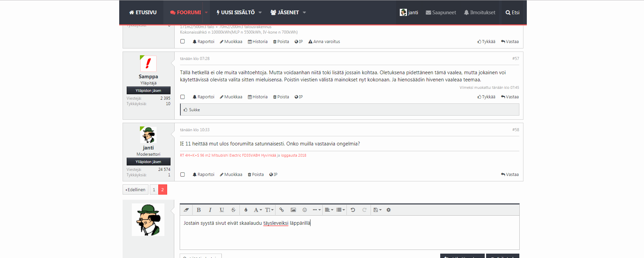
Task: Check the box beside the Anna varoitus post
Action: click(183, 41)
